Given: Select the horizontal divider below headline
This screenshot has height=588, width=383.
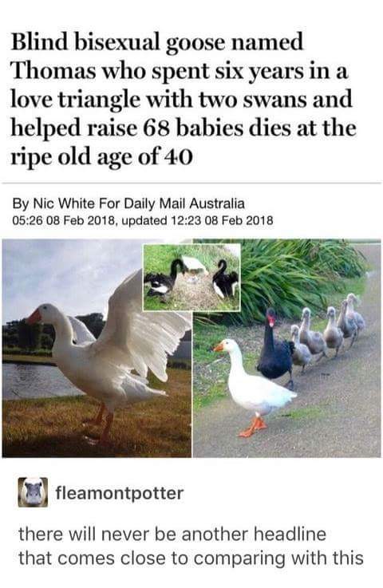Looking at the screenshot, I should [191, 184].
